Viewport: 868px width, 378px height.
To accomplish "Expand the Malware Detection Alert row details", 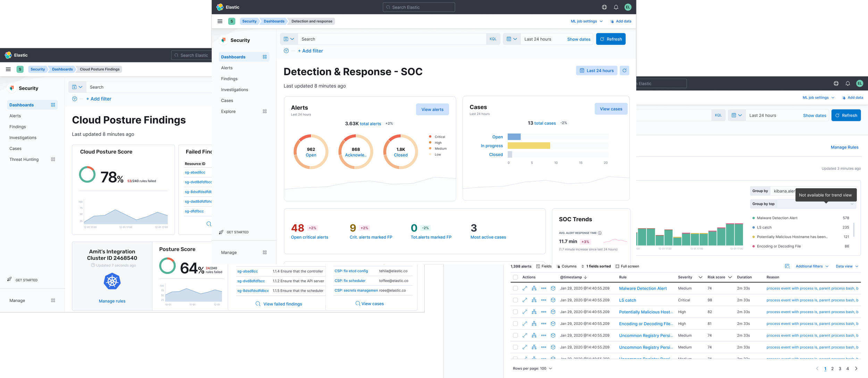I will 525,288.
